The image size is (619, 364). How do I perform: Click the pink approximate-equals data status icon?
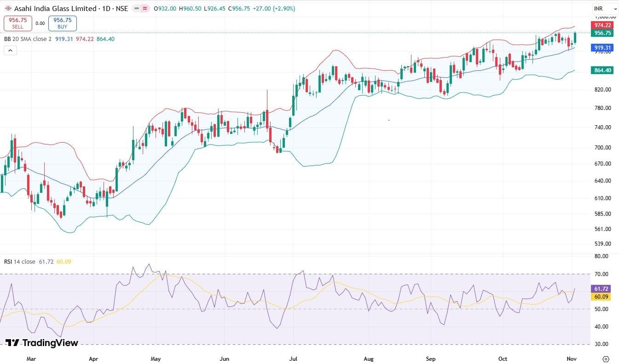145,9
